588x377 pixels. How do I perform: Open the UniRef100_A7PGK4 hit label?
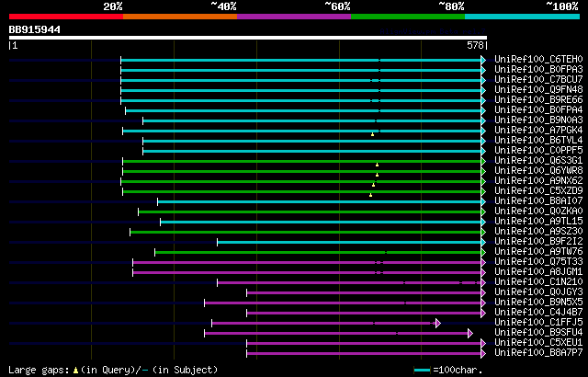click(x=538, y=131)
